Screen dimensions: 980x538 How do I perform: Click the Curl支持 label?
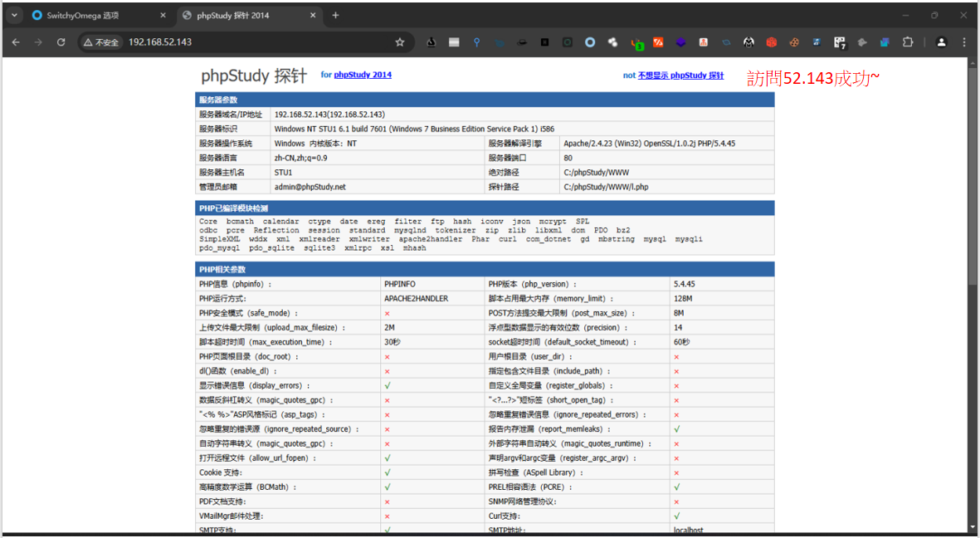click(505, 516)
